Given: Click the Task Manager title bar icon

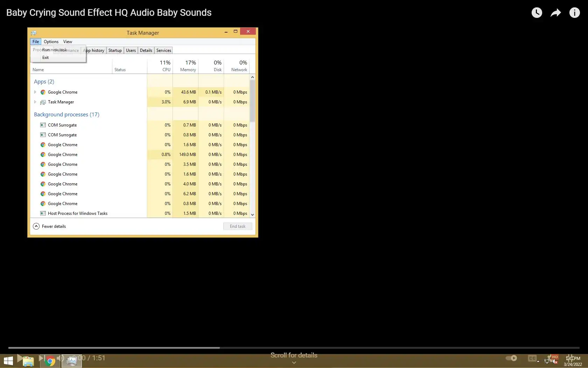Looking at the screenshot, I should [x=34, y=33].
